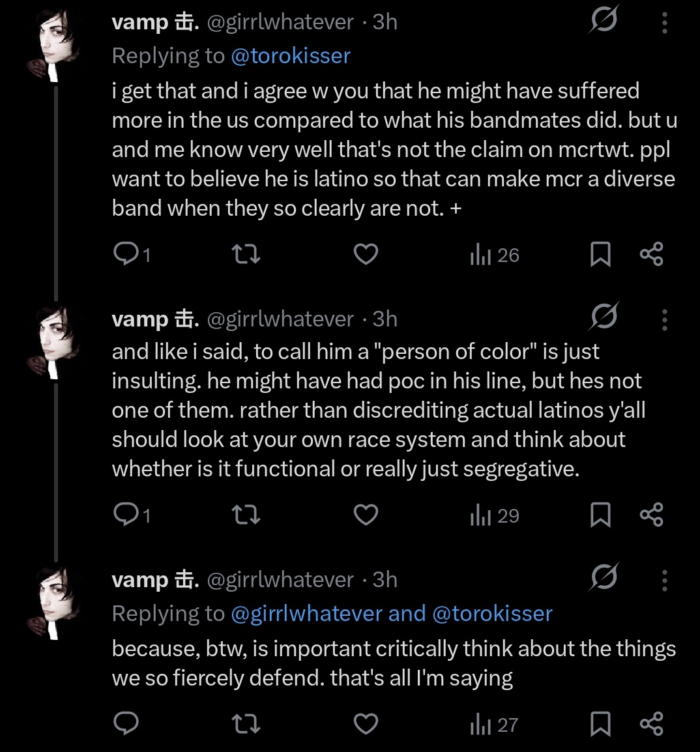Retweet the first tweet about mcrtwt

246,254
